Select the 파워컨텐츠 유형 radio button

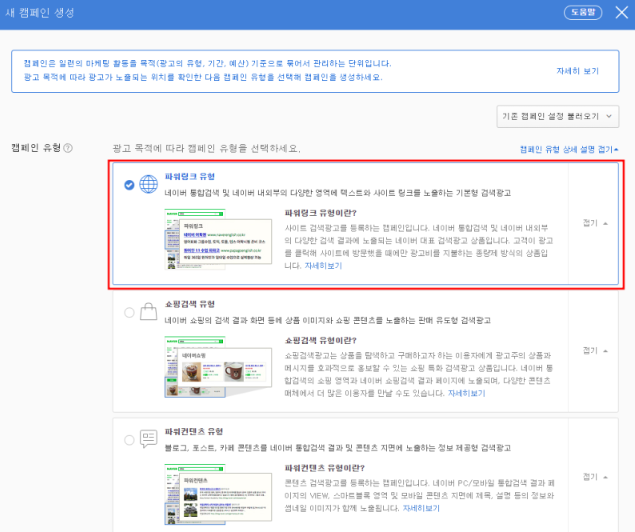(x=129, y=440)
